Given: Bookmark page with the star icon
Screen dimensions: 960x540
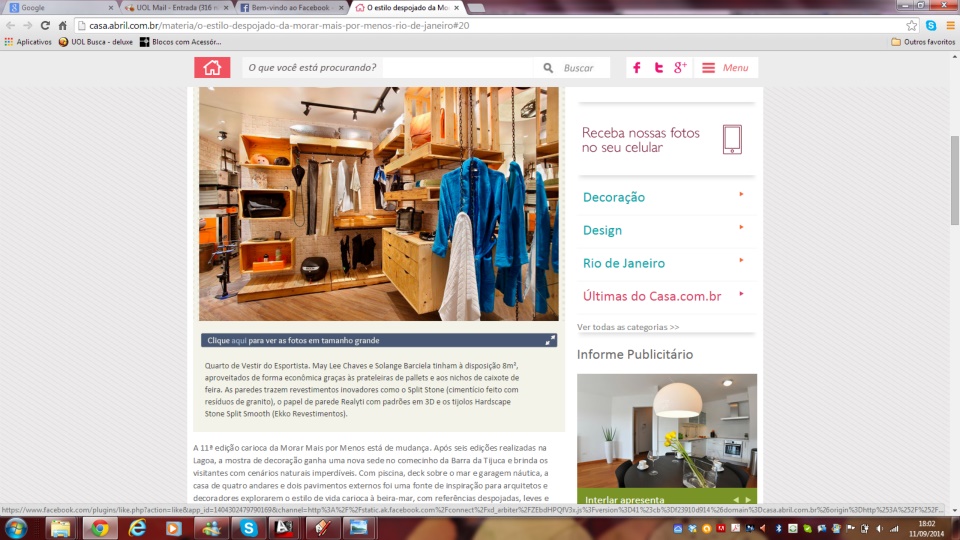Looking at the screenshot, I should pyautogui.click(x=911, y=25).
